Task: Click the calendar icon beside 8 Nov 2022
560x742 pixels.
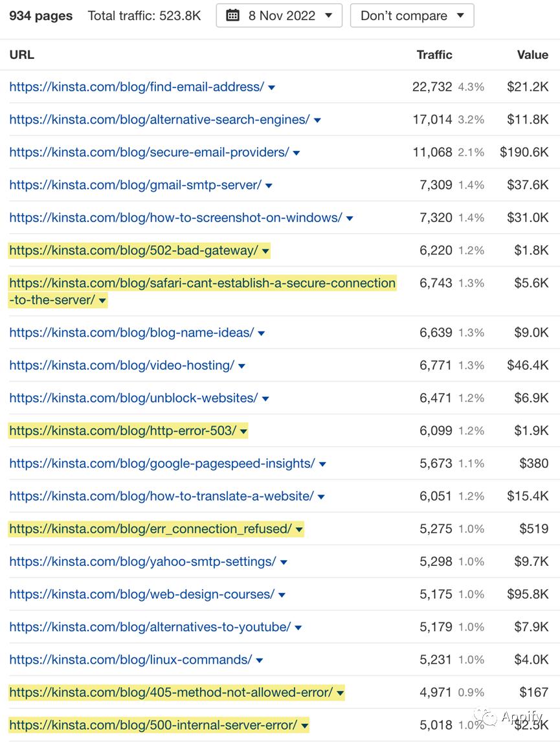Action: pyautogui.click(x=233, y=16)
